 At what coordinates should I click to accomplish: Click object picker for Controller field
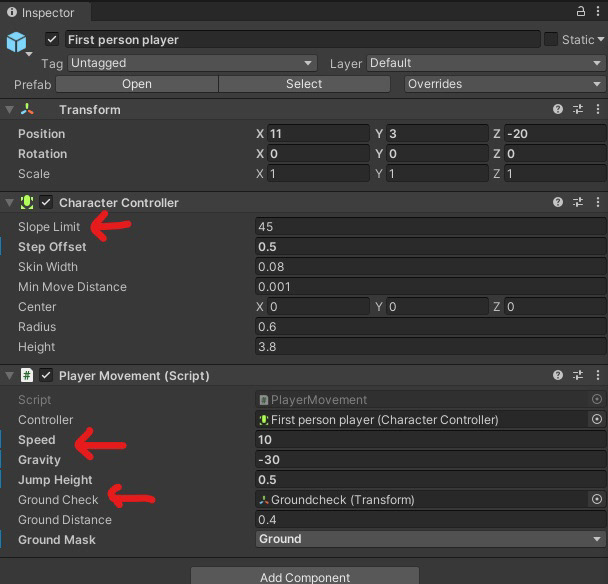597,419
